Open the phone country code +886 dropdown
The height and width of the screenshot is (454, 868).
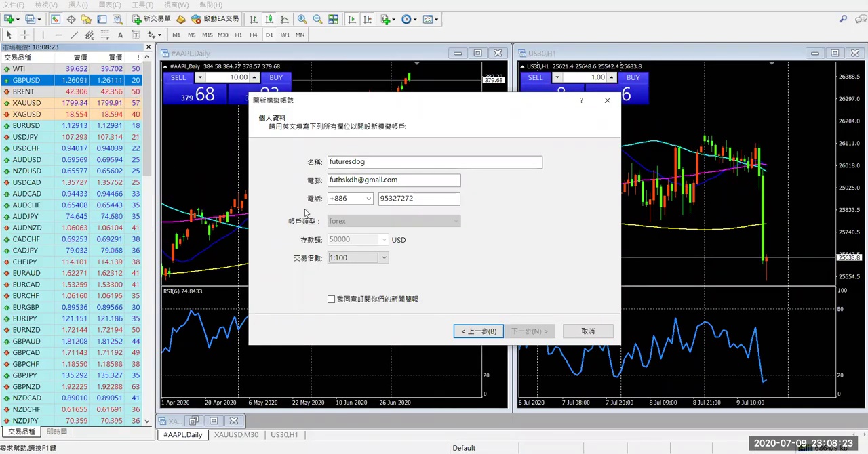[x=368, y=199]
